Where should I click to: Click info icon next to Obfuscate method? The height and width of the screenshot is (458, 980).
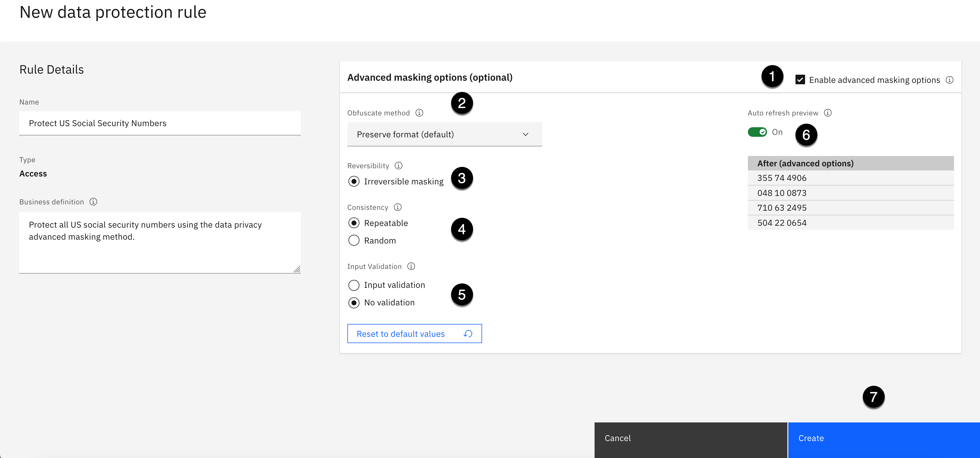pyautogui.click(x=419, y=113)
